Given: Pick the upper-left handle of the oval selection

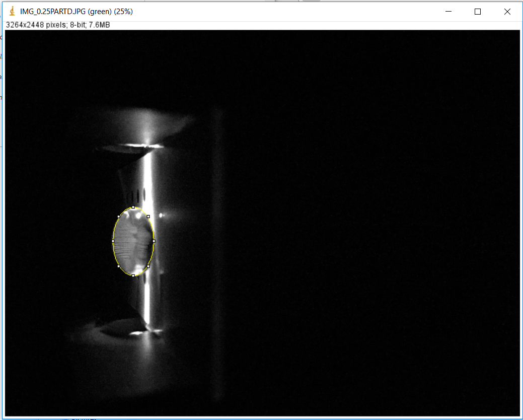Looking at the screenshot, I should tap(119, 217).
